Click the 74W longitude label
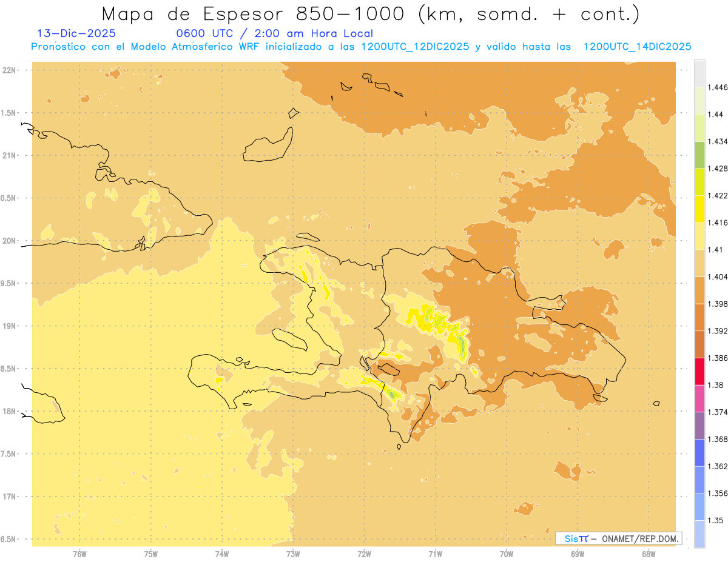The height and width of the screenshot is (562, 728). (x=221, y=554)
